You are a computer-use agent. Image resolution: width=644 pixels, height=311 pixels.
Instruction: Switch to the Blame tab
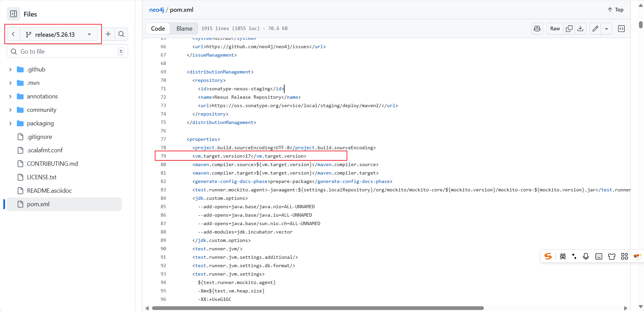point(184,29)
